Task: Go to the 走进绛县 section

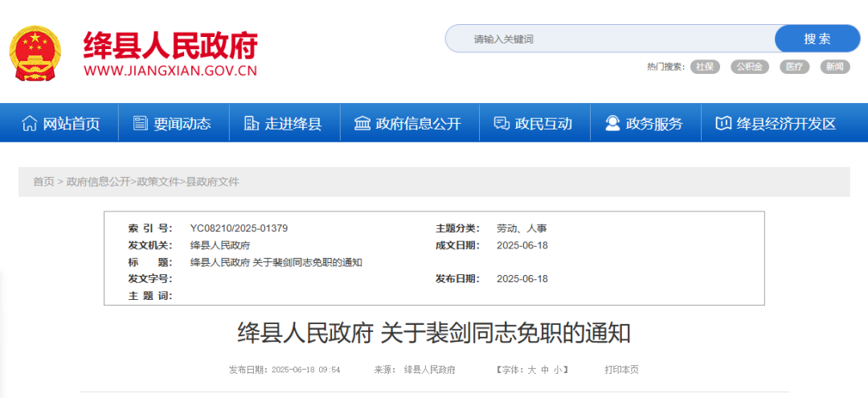Action: (293, 124)
